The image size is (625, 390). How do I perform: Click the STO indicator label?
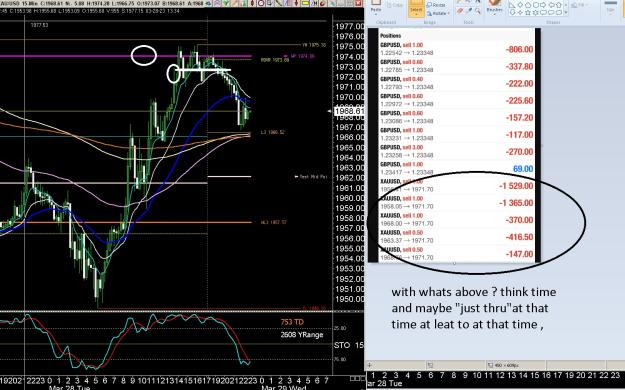[x=342, y=345]
